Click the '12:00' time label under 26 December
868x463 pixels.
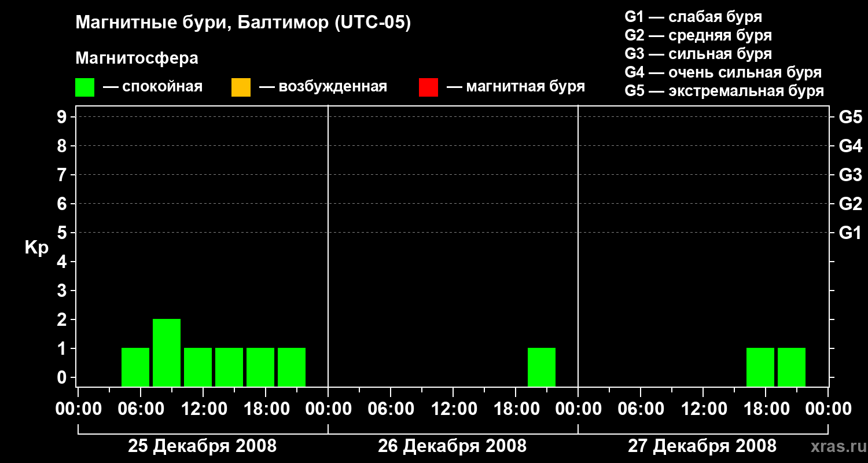(453, 409)
